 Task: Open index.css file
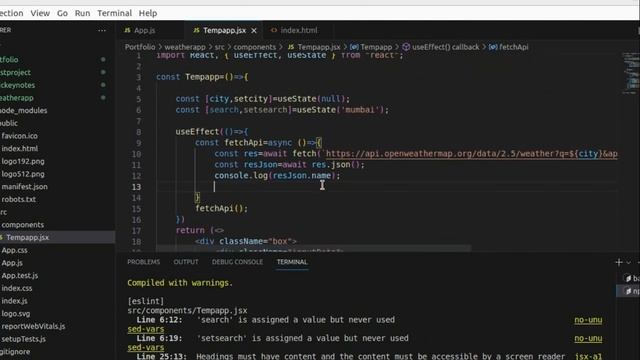[17, 288]
